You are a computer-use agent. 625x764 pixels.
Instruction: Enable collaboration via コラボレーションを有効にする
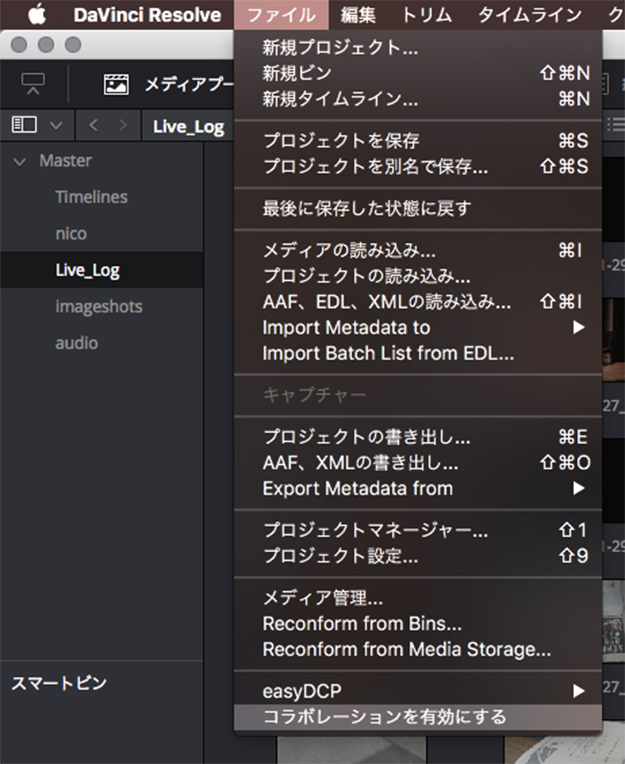click(x=384, y=716)
